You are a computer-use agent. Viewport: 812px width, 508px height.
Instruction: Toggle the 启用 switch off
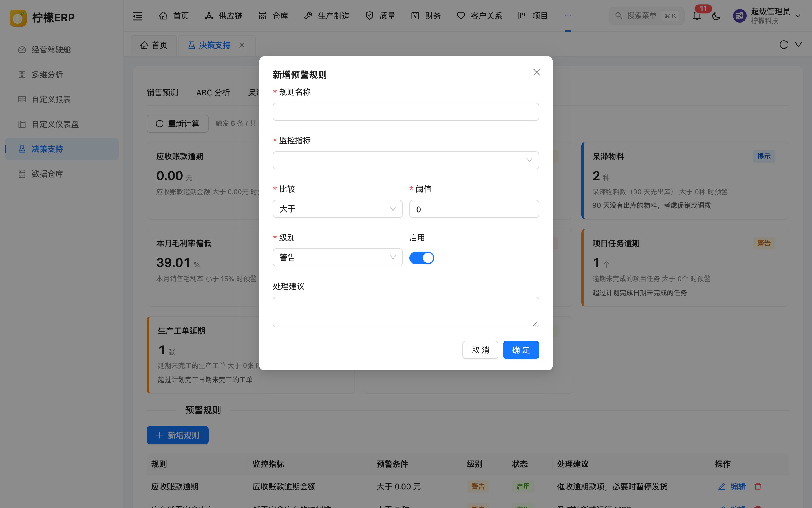click(422, 258)
